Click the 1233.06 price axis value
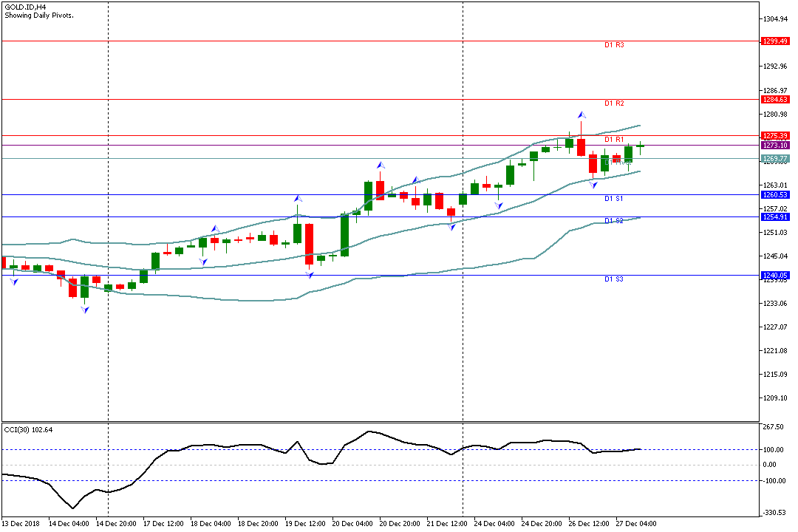The height and width of the screenshot is (532, 798). point(776,304)
